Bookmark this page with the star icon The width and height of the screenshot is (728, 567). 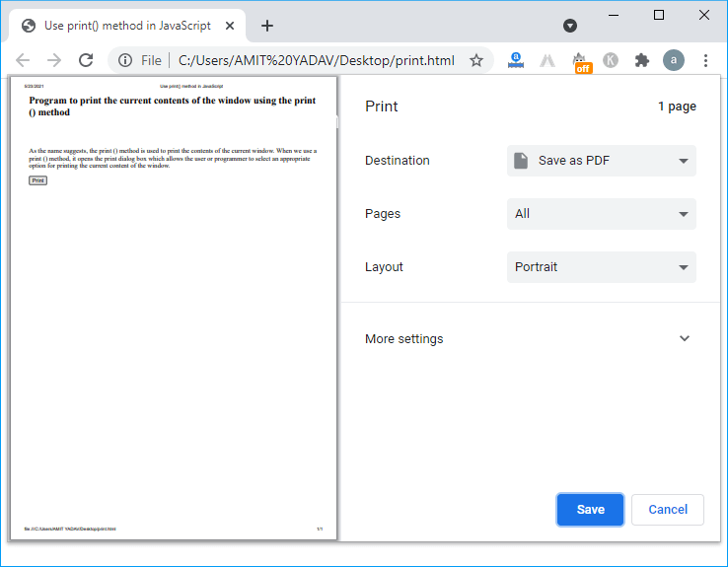pyautogui.click(x=476, y=60)
